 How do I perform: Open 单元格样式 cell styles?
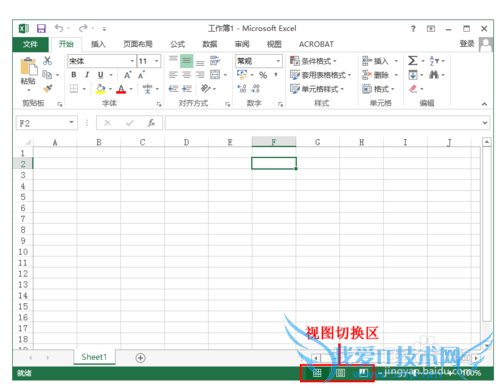coord(317,89)
